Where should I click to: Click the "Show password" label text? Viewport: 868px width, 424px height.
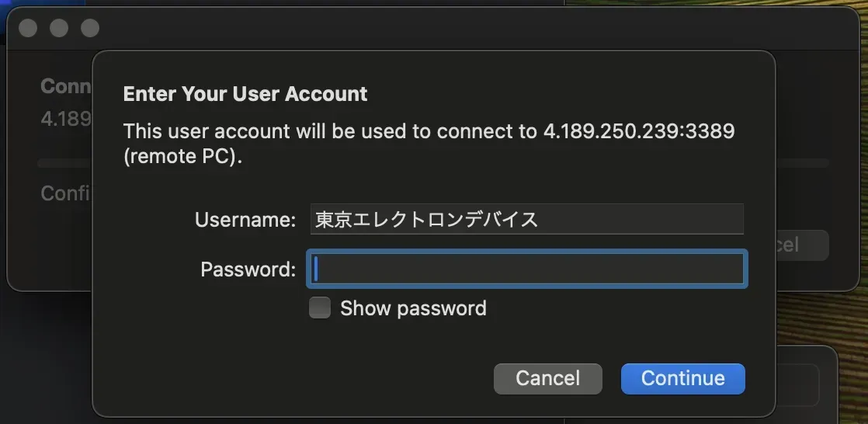tap(413, 308)
